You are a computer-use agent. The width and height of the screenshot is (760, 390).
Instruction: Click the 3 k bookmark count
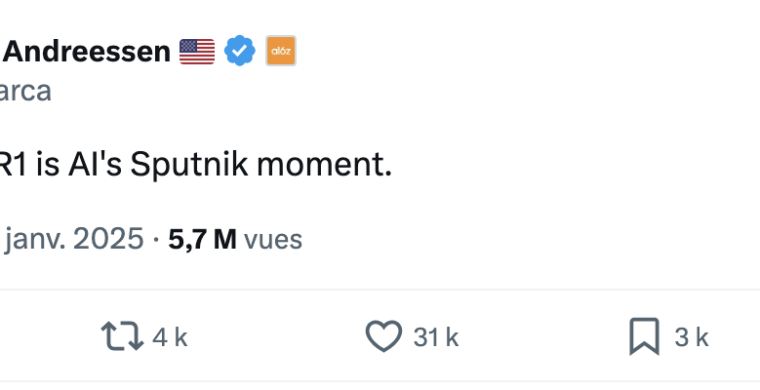tap(691, 337)
